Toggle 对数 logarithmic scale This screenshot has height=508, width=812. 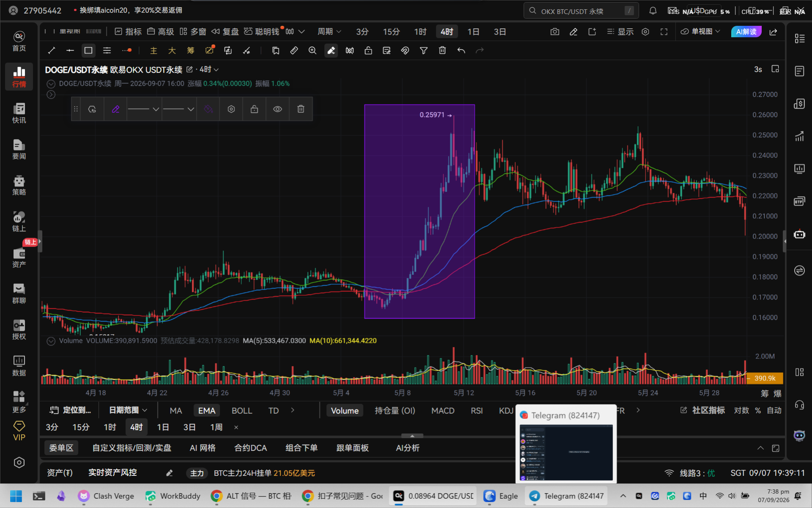[x=741, y=410]
